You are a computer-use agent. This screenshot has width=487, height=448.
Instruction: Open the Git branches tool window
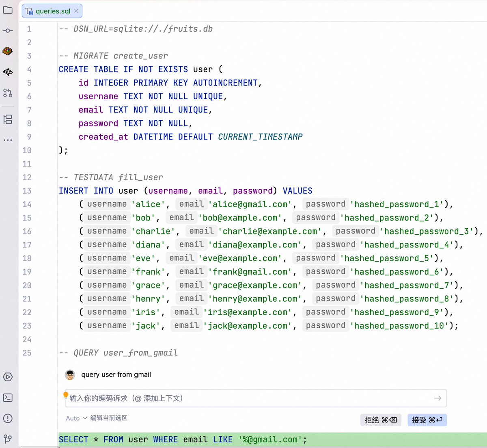point(8,439)
